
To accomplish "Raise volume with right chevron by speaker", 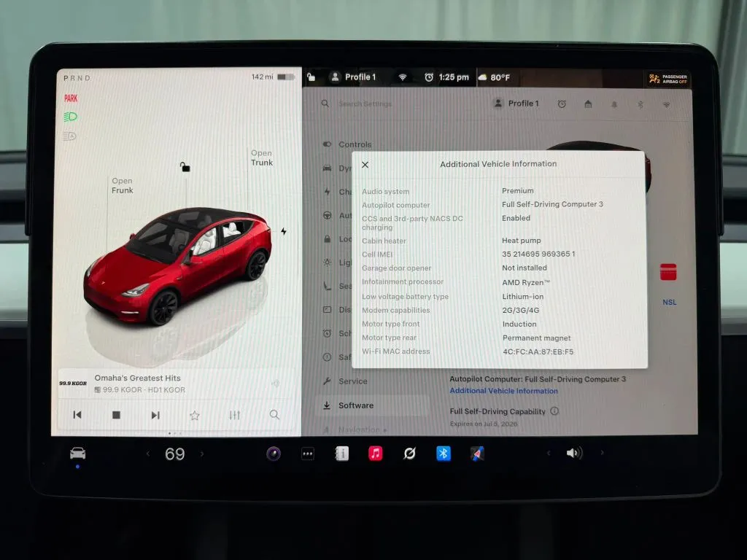I will [602, 453].
